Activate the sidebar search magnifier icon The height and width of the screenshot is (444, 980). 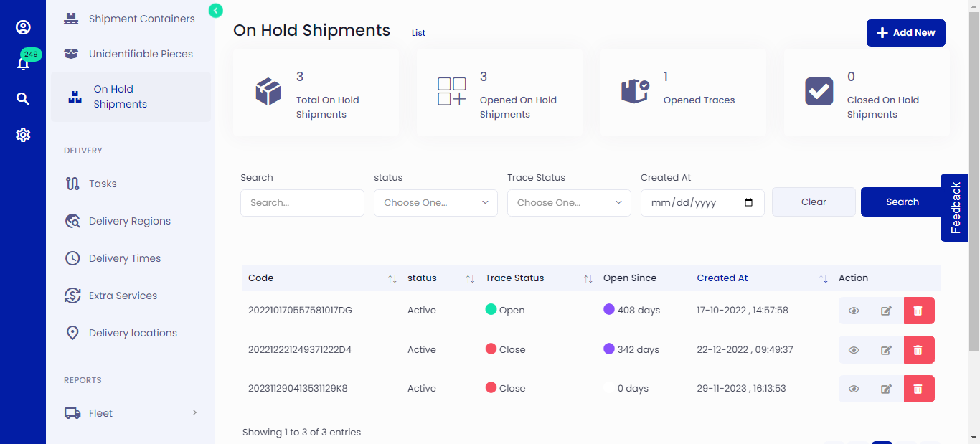23,98
